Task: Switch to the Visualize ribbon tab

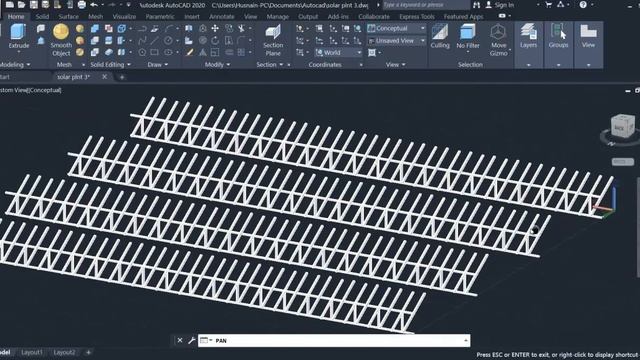Action: click(124, 17)
